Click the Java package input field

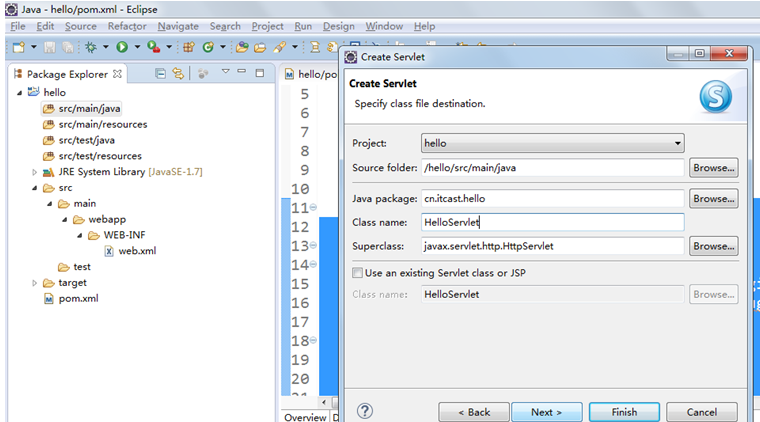(x=553, y=199)
